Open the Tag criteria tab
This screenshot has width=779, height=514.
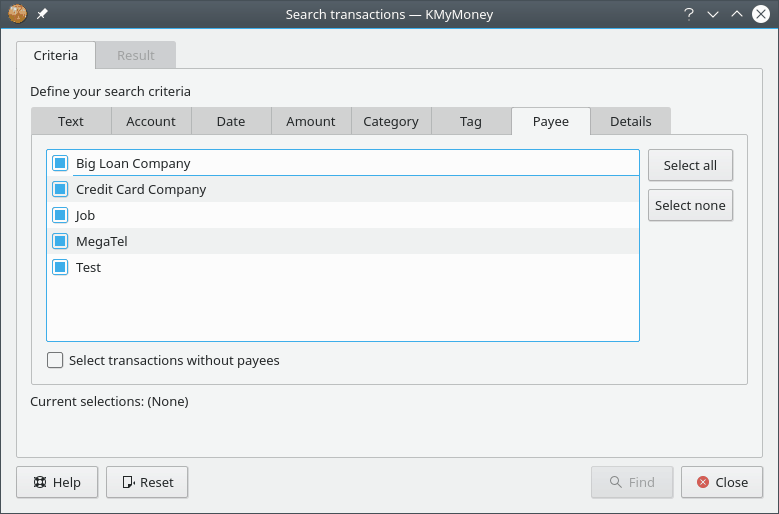(471, 121)
